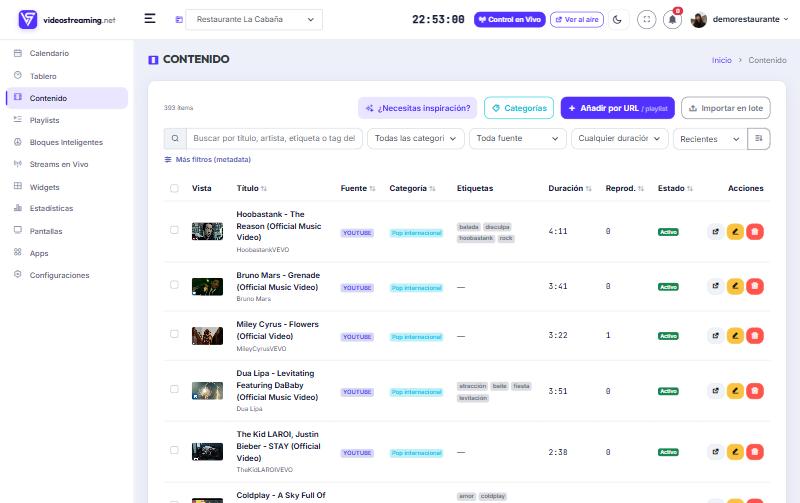Switch to dark mode moon icon
This screenshot has height=503, width=800.
point(617,19)
